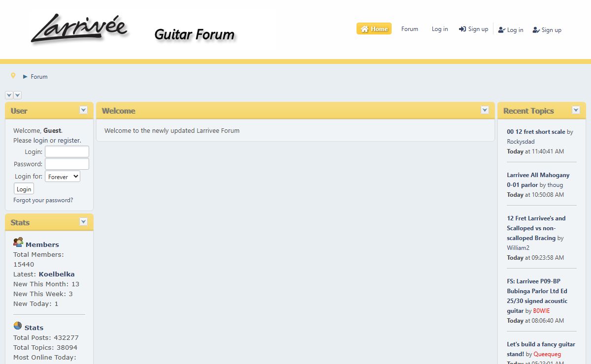This screenshot has width=591, height=364.
Task: Toggle right arrow of pair under breadcrumb
Action: pyautogui.click(x=18, y=95)
